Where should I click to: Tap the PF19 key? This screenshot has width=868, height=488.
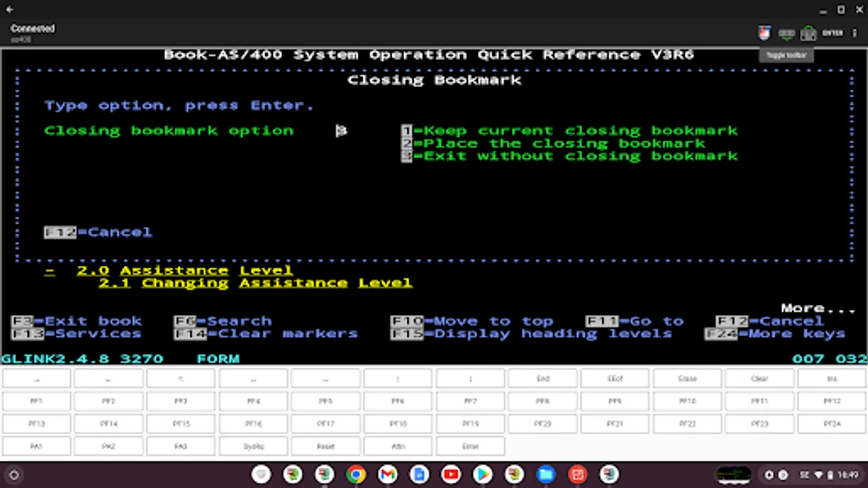[470, 423]
